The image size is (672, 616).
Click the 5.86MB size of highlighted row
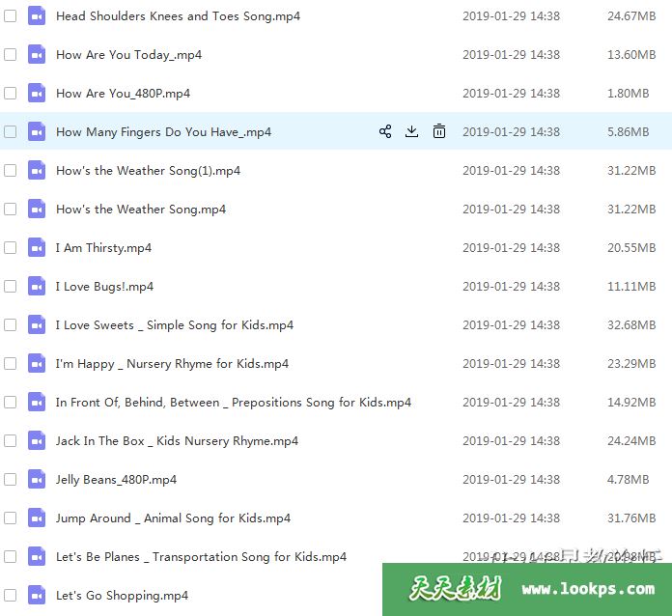click(x=628, y=132)
